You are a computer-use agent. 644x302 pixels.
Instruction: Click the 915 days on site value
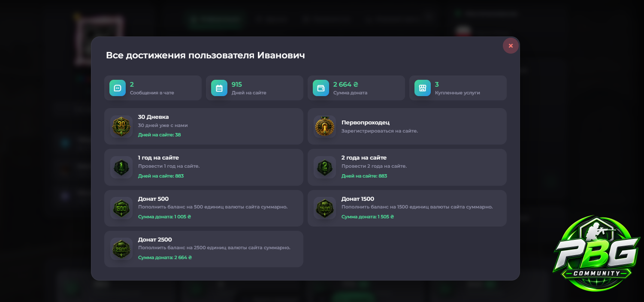point(237,85)
